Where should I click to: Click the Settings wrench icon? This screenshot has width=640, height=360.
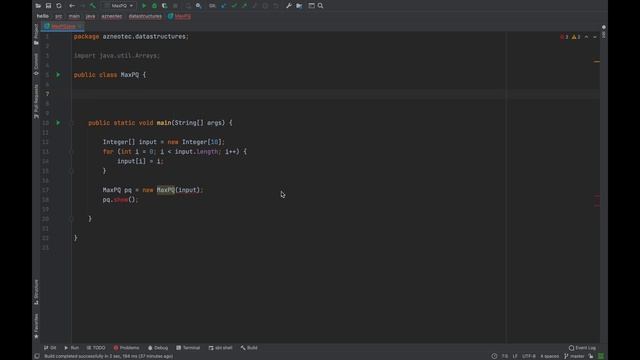point(289,6)
